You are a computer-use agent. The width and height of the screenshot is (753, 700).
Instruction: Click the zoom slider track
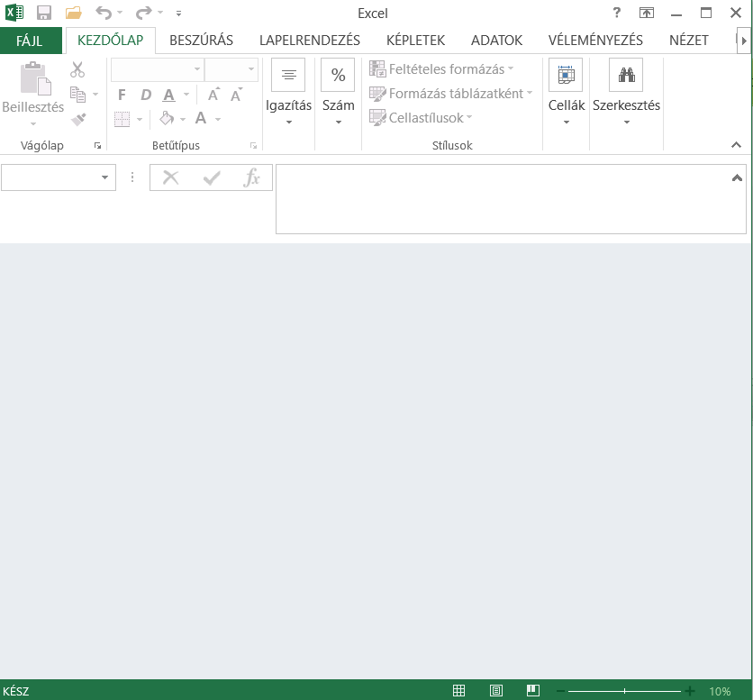point(624,691)
